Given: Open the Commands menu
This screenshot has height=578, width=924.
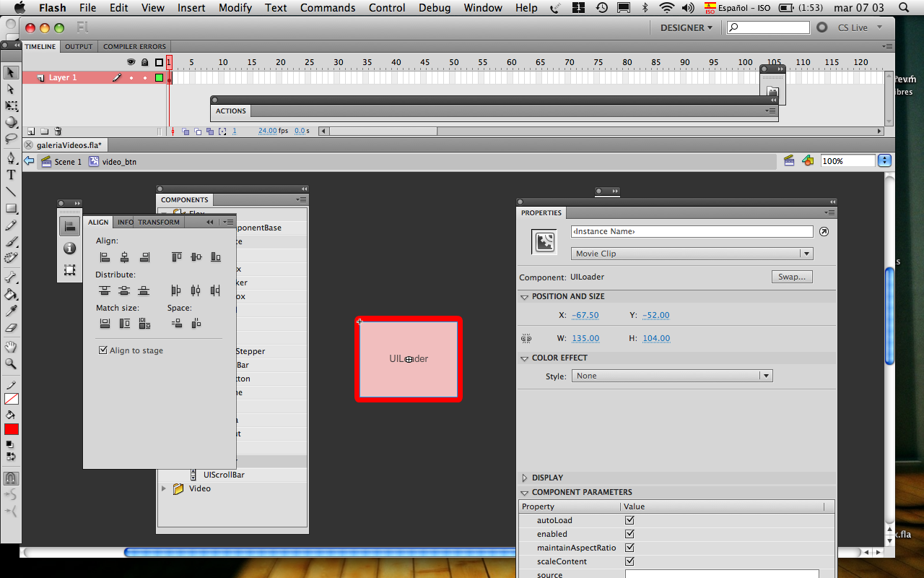Looking at the screenshot, I should (x=328, y=8).
